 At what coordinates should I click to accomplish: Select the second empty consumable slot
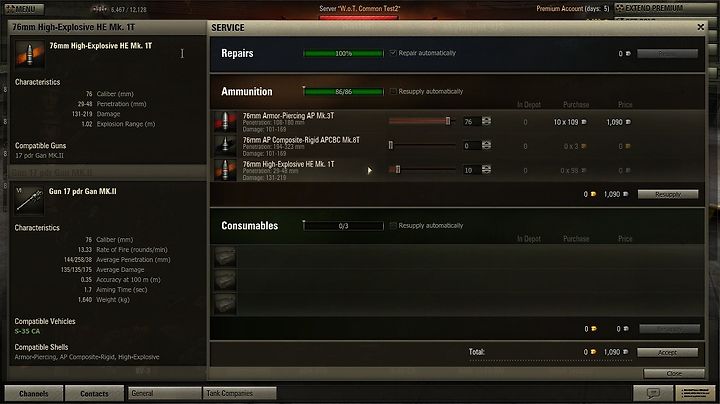[225, 280]
